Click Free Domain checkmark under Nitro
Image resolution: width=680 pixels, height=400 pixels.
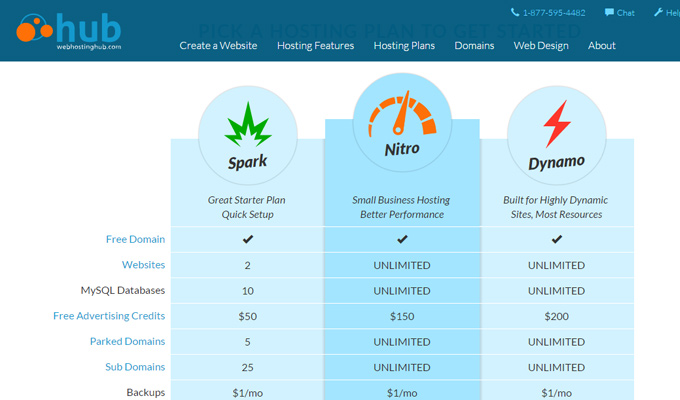(x=402, y=239)
